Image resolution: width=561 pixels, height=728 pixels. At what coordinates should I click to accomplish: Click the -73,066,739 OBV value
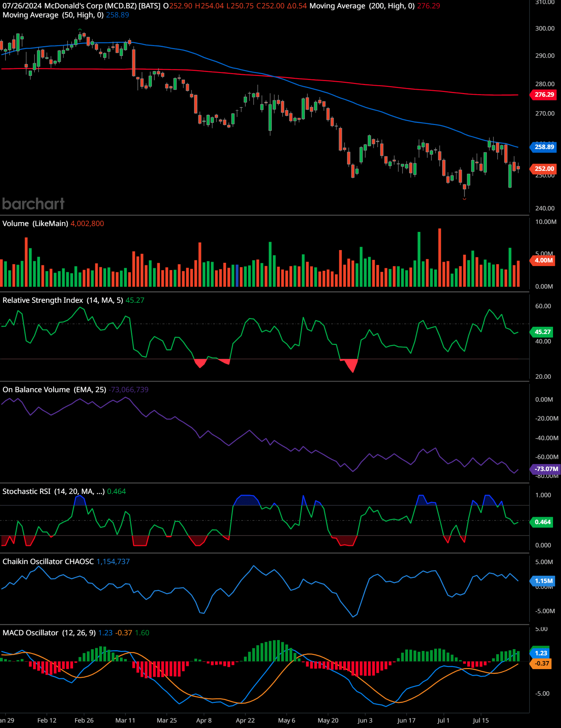(x=129, y=390)
